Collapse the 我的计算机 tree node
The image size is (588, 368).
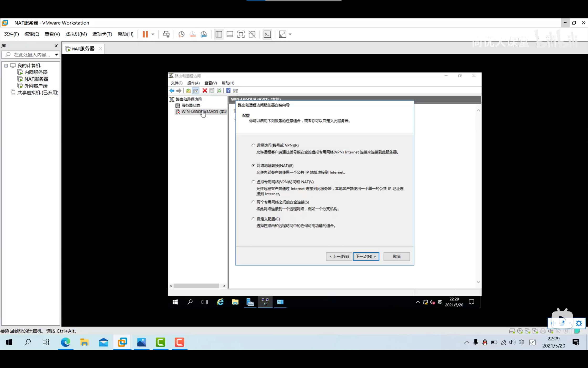tap(6, 66)
